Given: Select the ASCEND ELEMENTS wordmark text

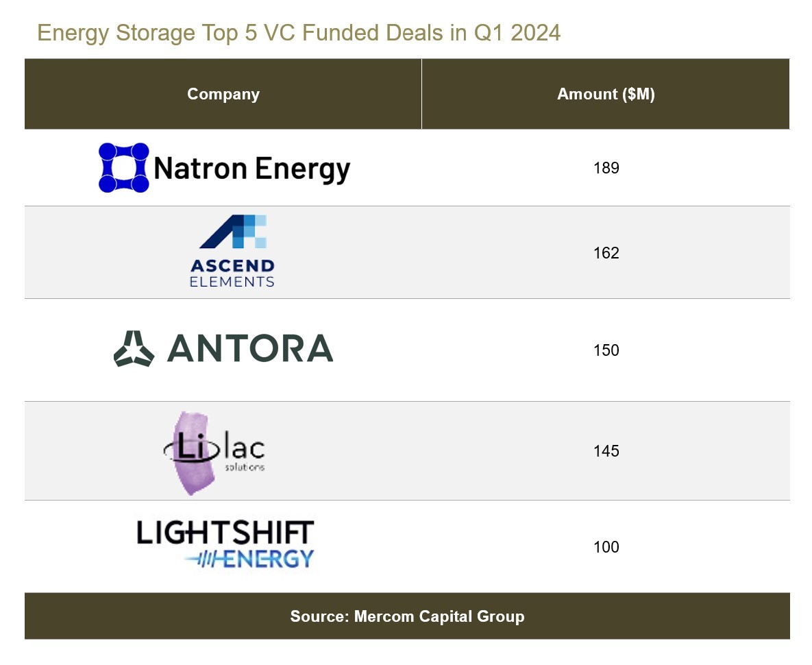Looking at the screenshot, I should 232,273.
